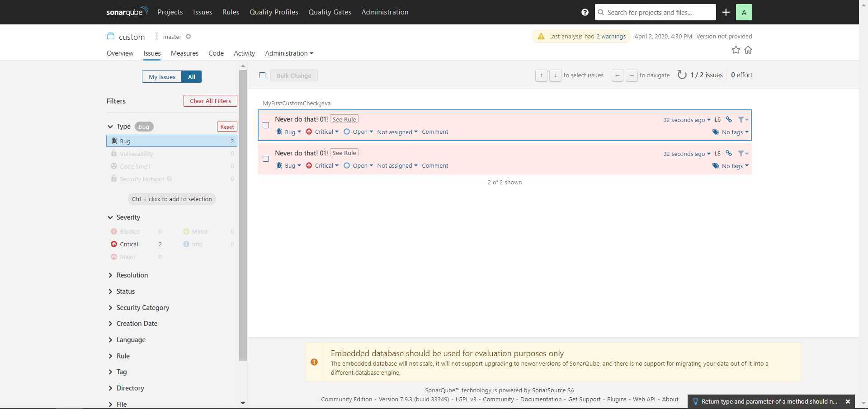This screenshot has height=409, width=868.
Task: Open the user avatar A menu
Action: (x=744, y=12)
